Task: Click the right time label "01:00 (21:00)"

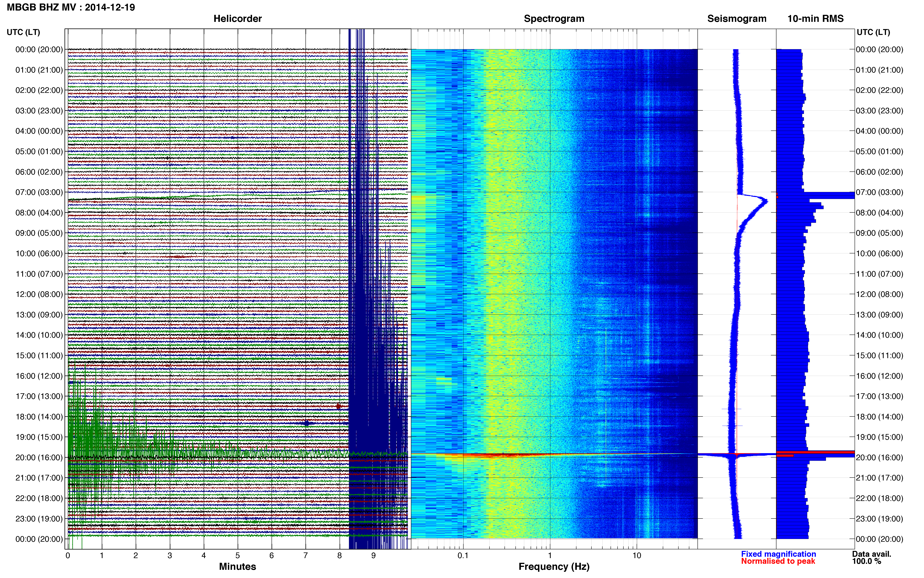Action: click(x=879, y=70)
